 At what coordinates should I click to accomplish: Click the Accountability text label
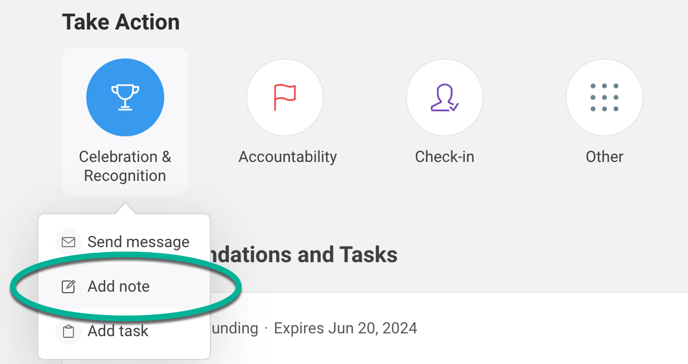[288, 157]
